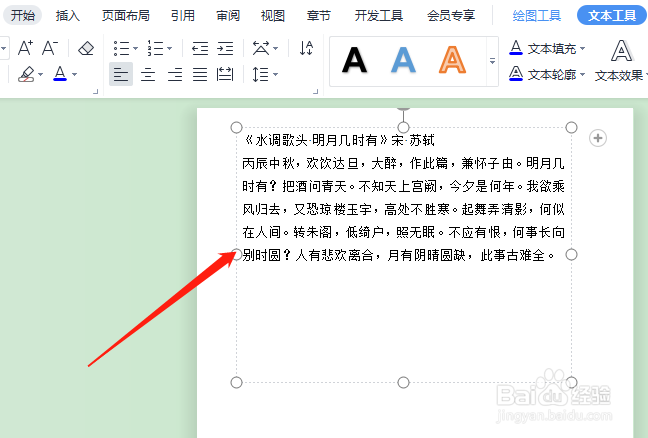648x438 pixels.
Task: Apply the black shadow text style A
Action: pyautogui.click(x=355, y=60)
